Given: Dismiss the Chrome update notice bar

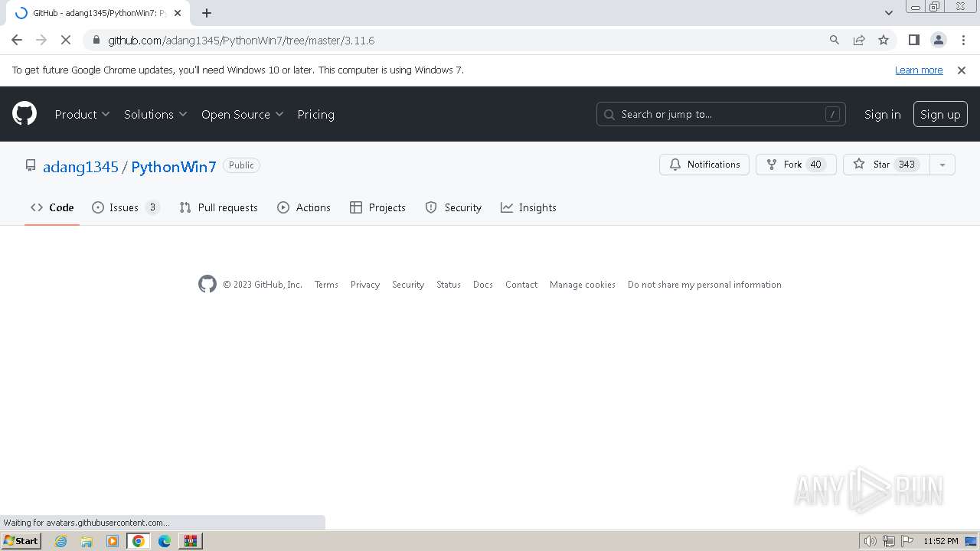Looking at the screenshot, I should click(x=962, y=70).
